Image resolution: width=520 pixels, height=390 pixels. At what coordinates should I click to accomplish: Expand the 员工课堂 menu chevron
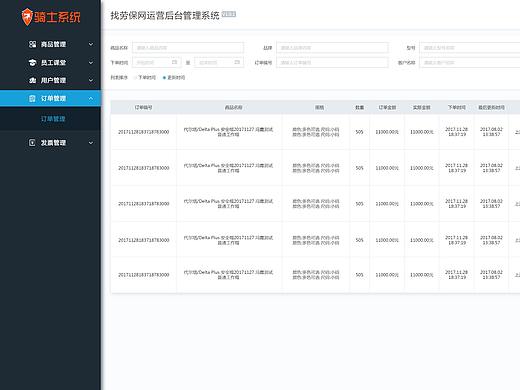point(91,62)
